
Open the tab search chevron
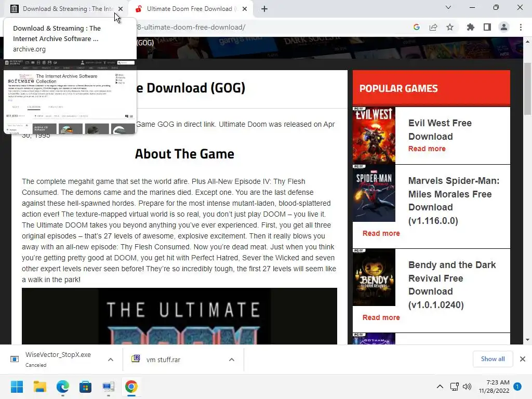pyautogui.click(x=448, y=7)
